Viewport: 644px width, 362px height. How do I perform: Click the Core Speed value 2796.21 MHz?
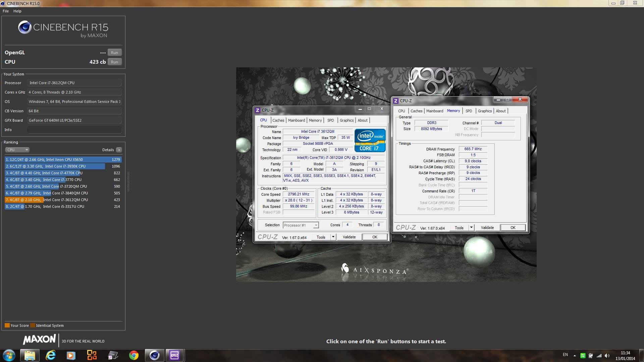[299, 194]
